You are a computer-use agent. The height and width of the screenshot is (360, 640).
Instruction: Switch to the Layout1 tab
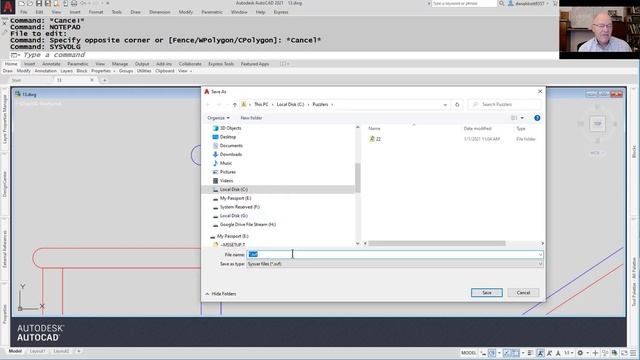[37, 351]
